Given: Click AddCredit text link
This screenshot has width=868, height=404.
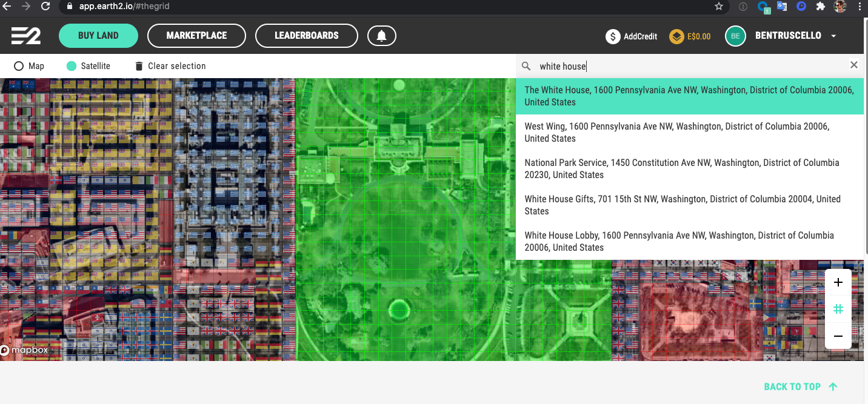Looking at the screenshot, I should coord(640,36).
